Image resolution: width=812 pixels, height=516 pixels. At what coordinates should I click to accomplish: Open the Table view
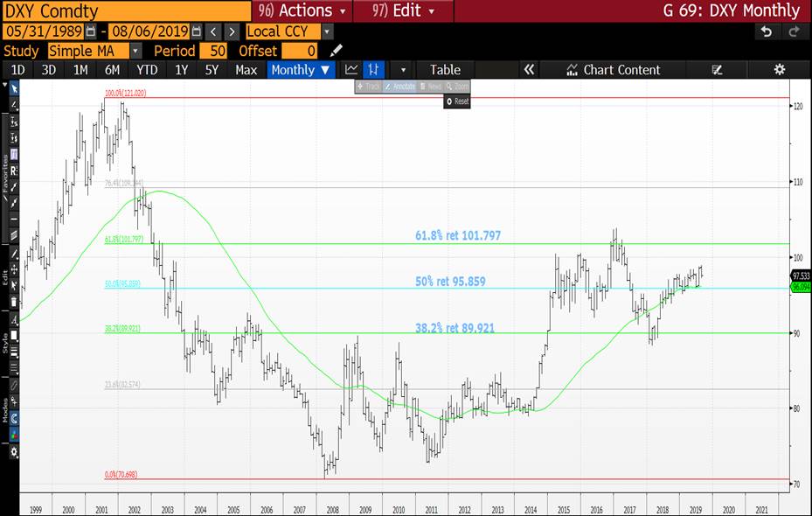click(445, 69)
